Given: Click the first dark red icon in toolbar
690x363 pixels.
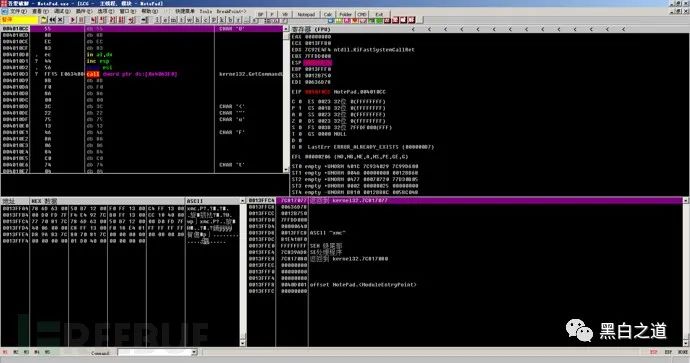Looking at the screenshot, I should pyautogui.click(x=387, y=20).
